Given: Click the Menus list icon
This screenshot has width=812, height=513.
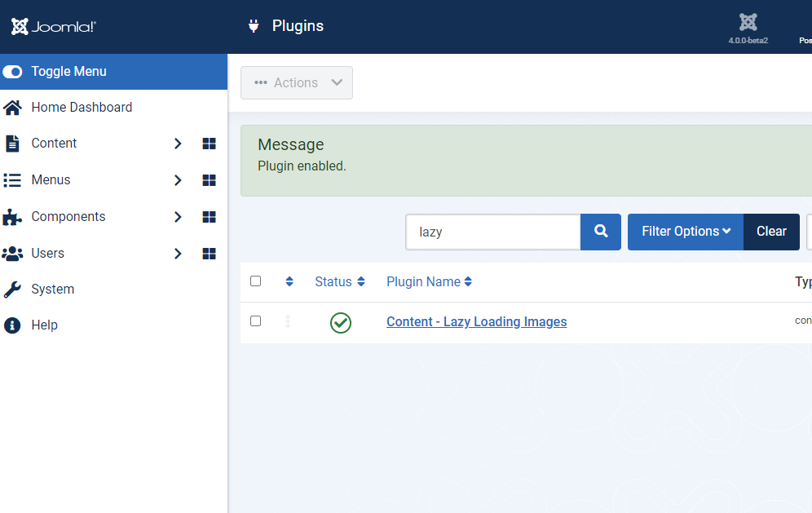Looking at the screenshot, I should click(x=12, y=179).
